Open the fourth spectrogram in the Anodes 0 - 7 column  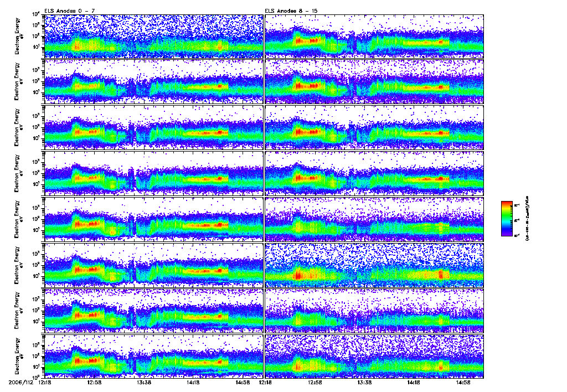click(x=153, y=174)
